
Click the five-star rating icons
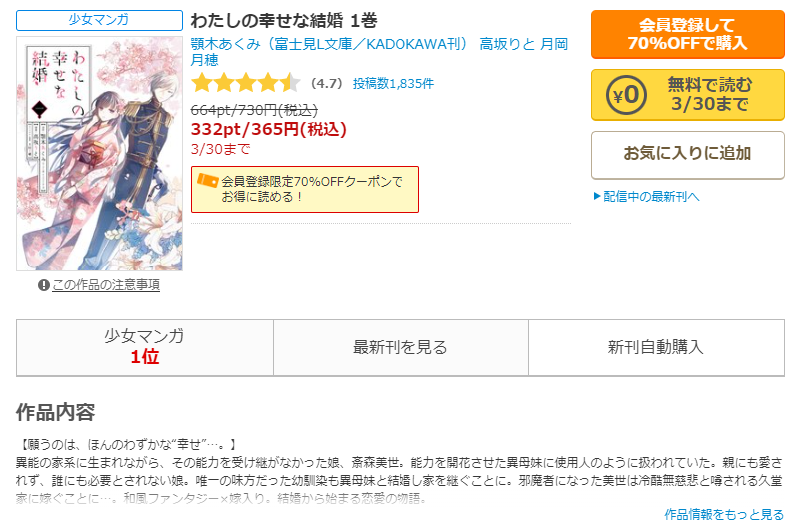coord(246,83)
